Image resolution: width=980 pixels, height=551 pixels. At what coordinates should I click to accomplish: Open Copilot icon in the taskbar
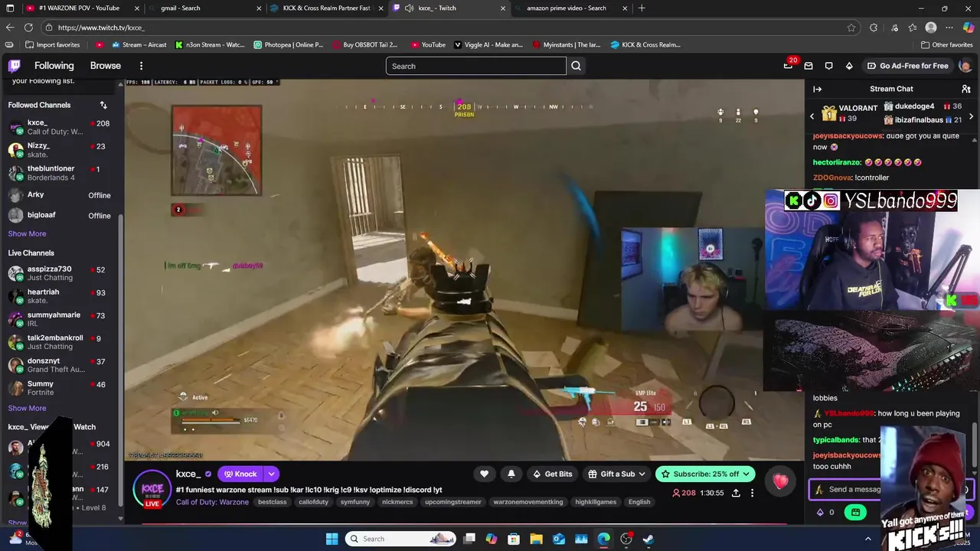492,539
